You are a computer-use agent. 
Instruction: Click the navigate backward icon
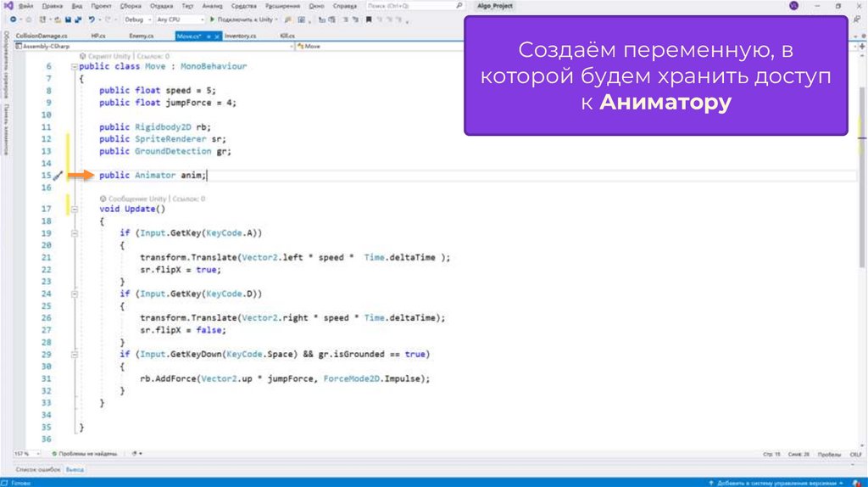13,20
